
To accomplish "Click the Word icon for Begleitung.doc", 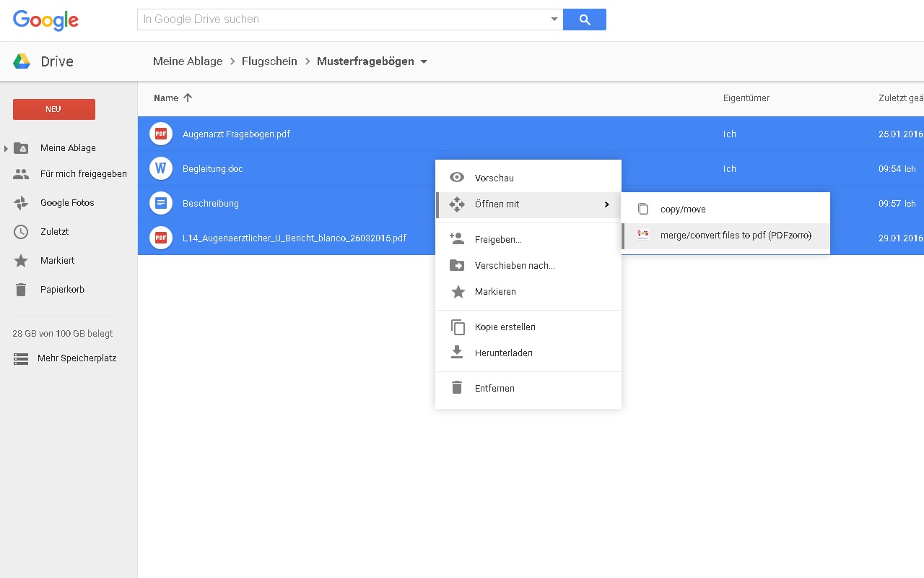I will point(160,168).
